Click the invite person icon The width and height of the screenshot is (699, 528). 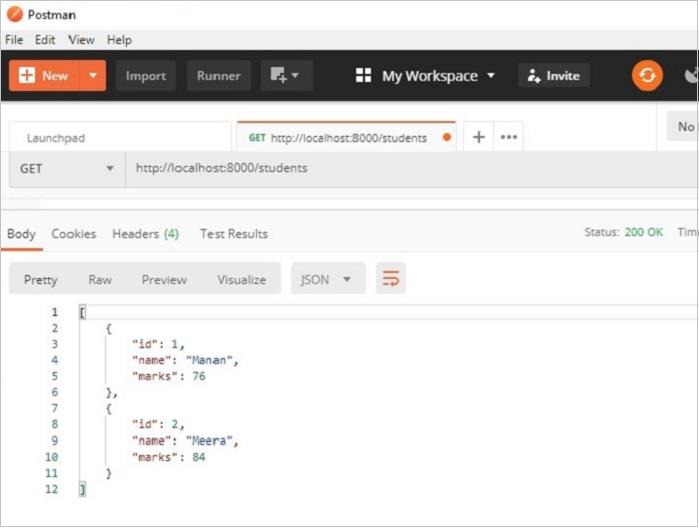(534, 76)
